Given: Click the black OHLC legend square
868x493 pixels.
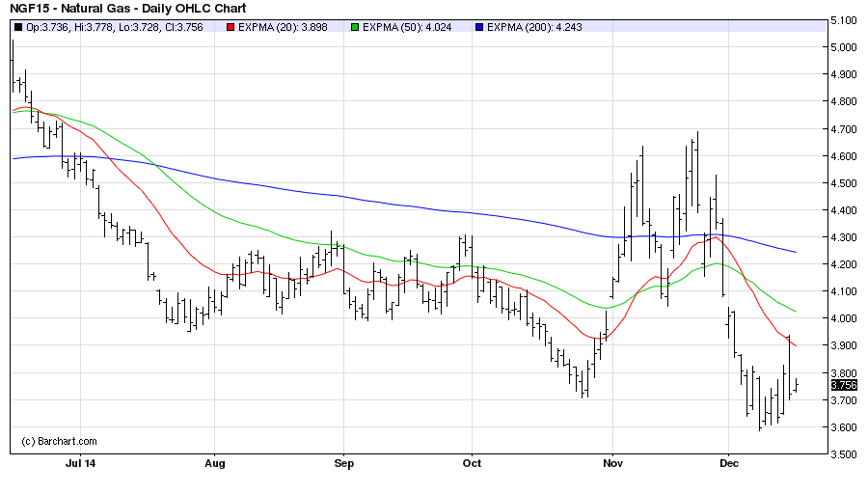Looking at the screenshot, I should (x=19, y=27).
